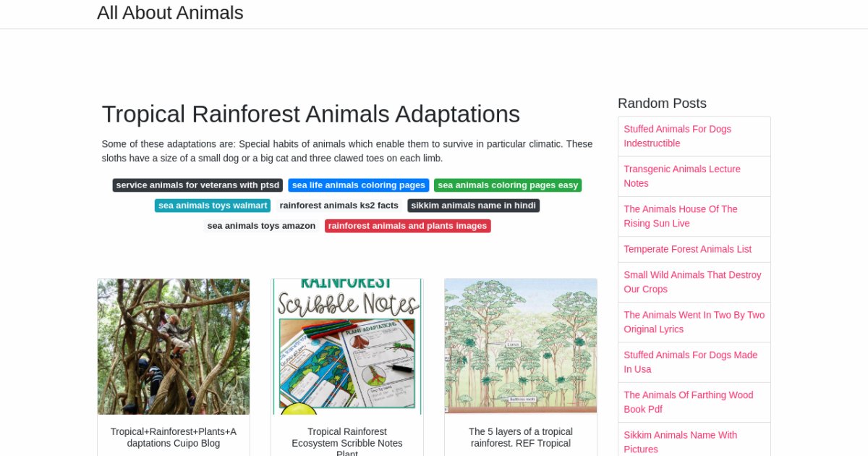This screenshot has height=456, width=868.
Task: Go to 'Temperate Forest Animals List' post
Action: (x=687, y=249)
